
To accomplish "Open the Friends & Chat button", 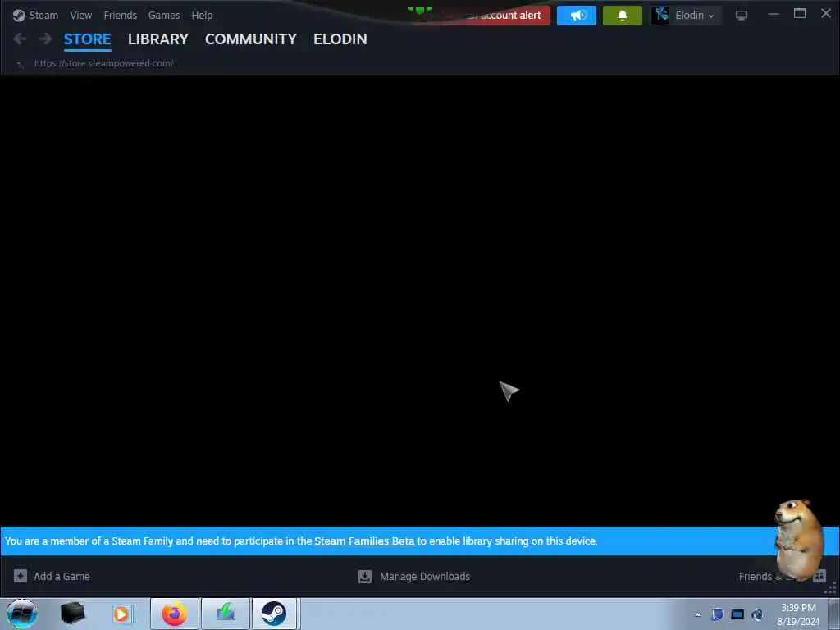I will tap(782, 577).
